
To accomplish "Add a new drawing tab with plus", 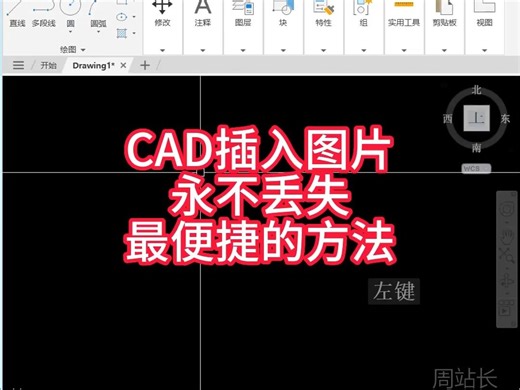I will (x=145, y=65).
